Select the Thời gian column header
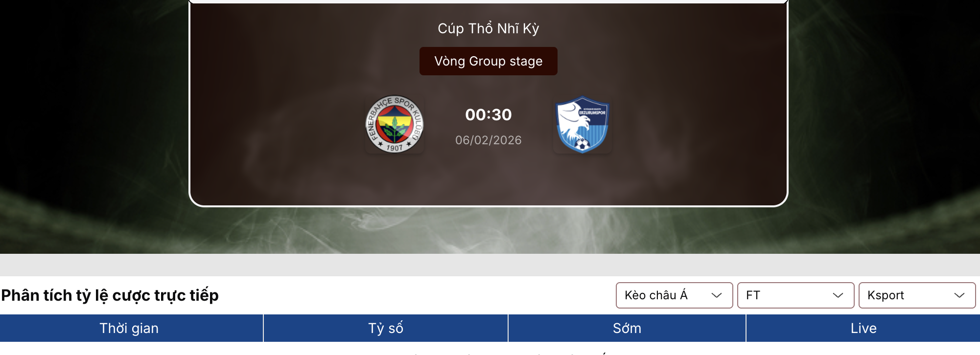The image size is (980, 355). 129,328
